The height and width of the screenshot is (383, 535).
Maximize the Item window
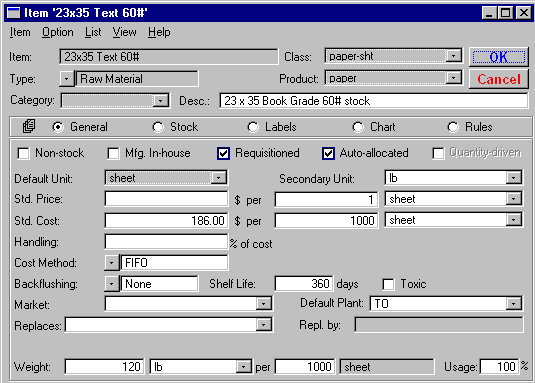click(505, 13)
